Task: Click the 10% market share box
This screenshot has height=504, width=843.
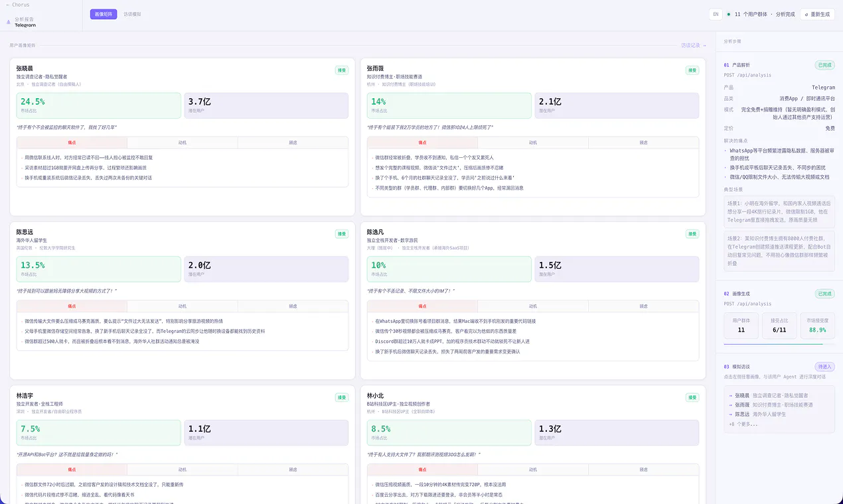Action: pyautogui.click(x=449, y=269)
